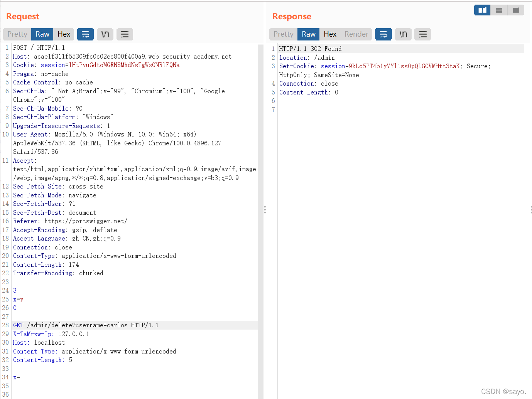Select top-bottom split layout icon
532x399 pixels.
pos(499,10)
